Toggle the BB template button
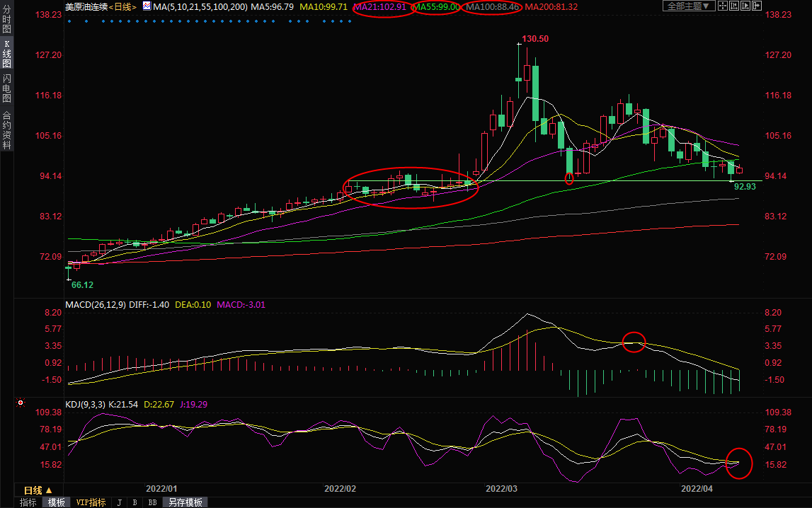Screen dimensions: 812x508 point(152,502)
